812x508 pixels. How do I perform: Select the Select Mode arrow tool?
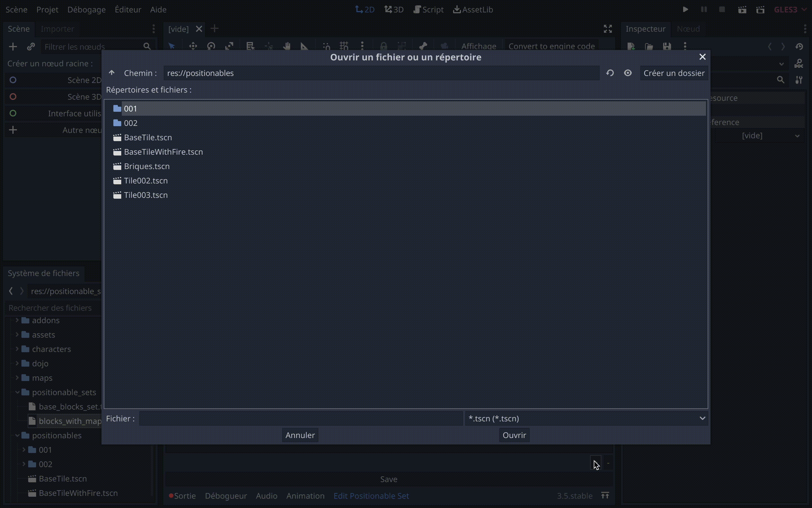tap(172, 46)
